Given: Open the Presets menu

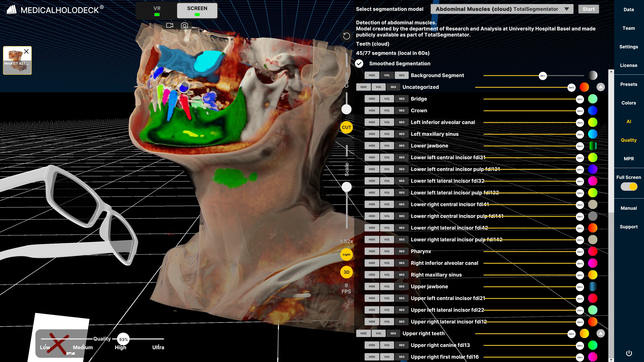Looking at the screenshot, I should coord(629,84).
